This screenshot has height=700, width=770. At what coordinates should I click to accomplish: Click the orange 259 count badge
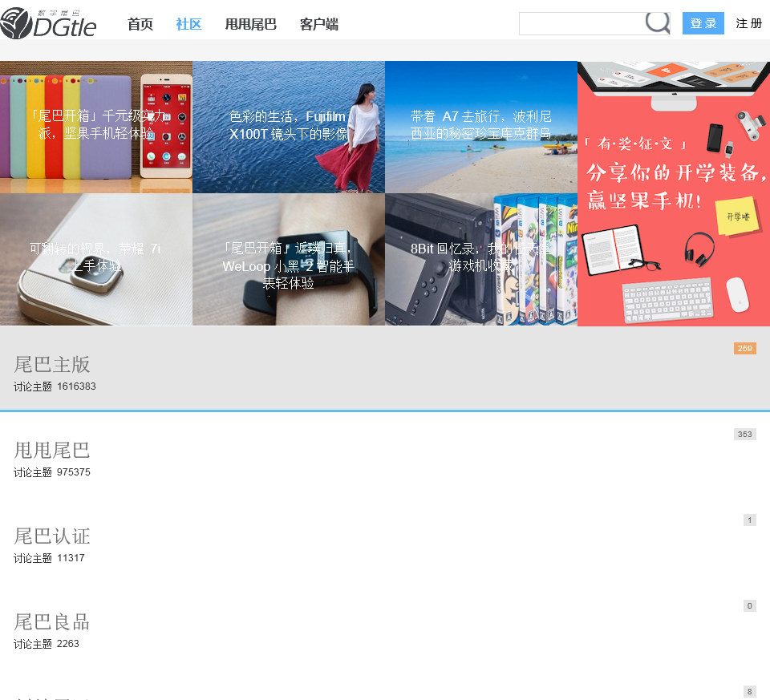pos(745,349)
